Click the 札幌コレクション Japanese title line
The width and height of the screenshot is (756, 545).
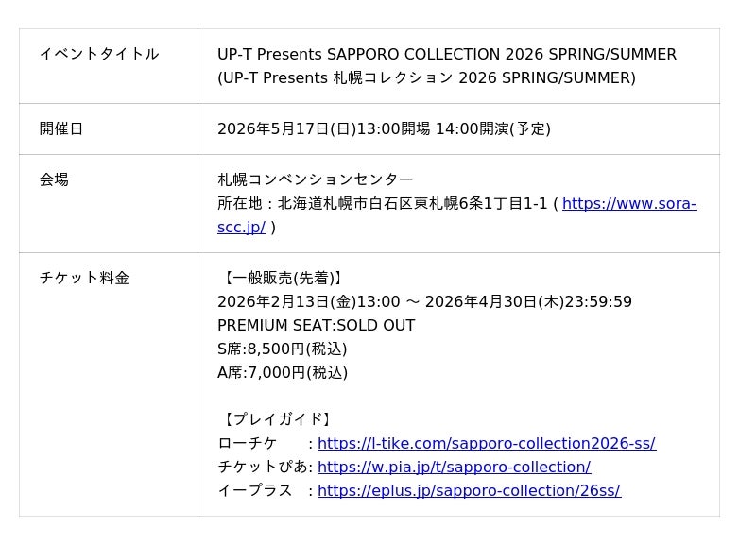426,78
